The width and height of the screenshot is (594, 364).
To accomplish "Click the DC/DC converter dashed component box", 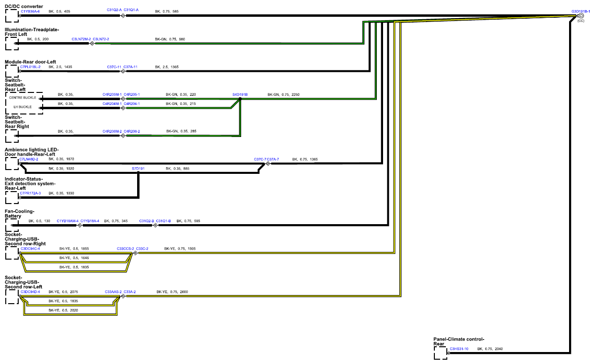I will [x=12, y=16].
